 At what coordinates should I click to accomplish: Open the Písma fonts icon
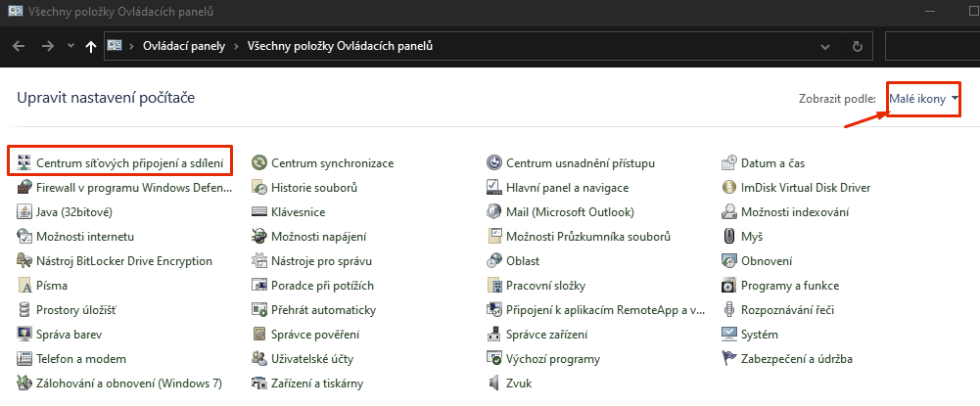(x=24, y=286)
